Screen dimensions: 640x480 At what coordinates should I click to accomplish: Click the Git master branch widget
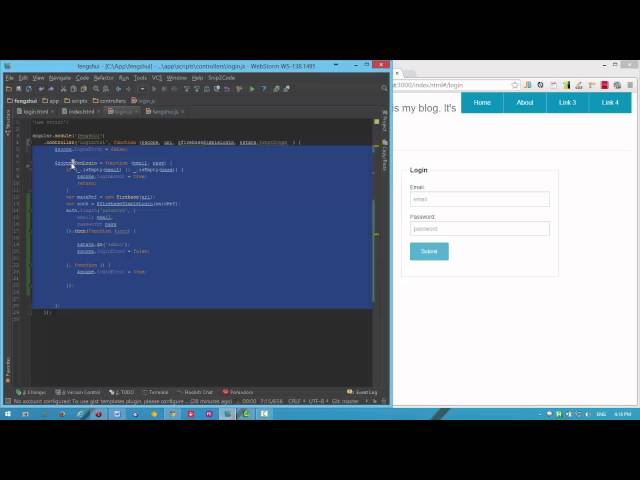point(347,401)
